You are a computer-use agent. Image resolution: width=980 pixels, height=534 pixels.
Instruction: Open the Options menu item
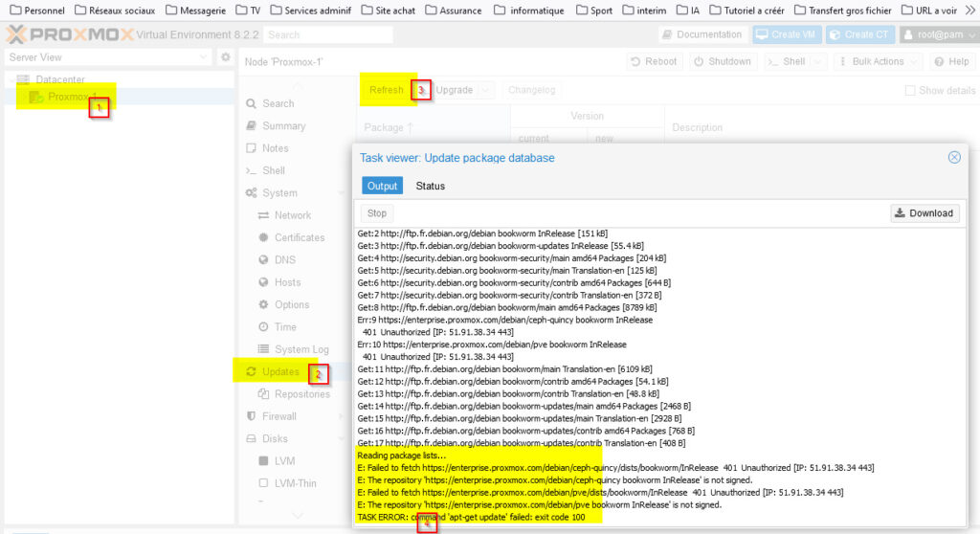(x=294, y=304)
